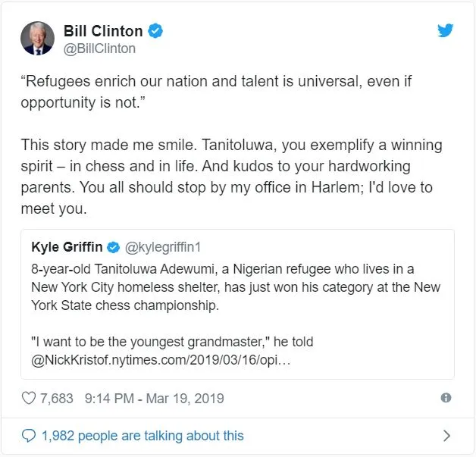Open the @BillClinton handle link
The width and height of the screenshot is (476, 457).
(x=99, y=49)
